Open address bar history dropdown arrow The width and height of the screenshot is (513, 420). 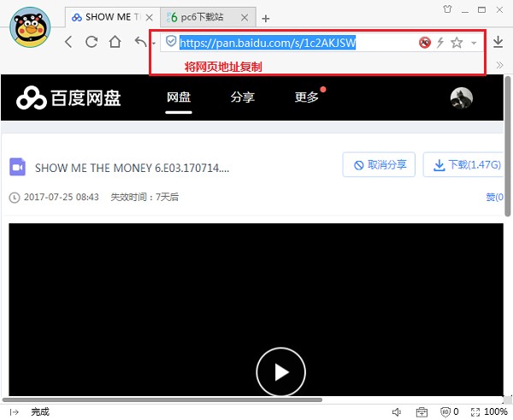click(474, 43)
